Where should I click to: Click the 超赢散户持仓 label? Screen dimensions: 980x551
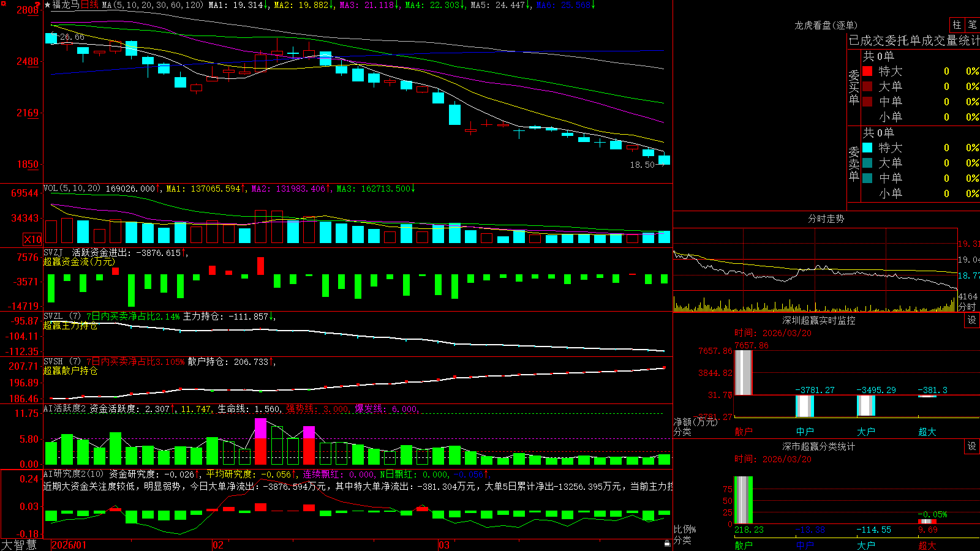[x=70, y=370]
